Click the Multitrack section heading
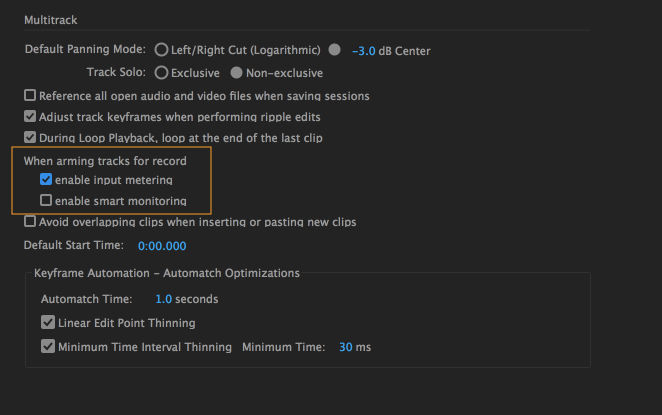662x415 pixels. (51, 19)
